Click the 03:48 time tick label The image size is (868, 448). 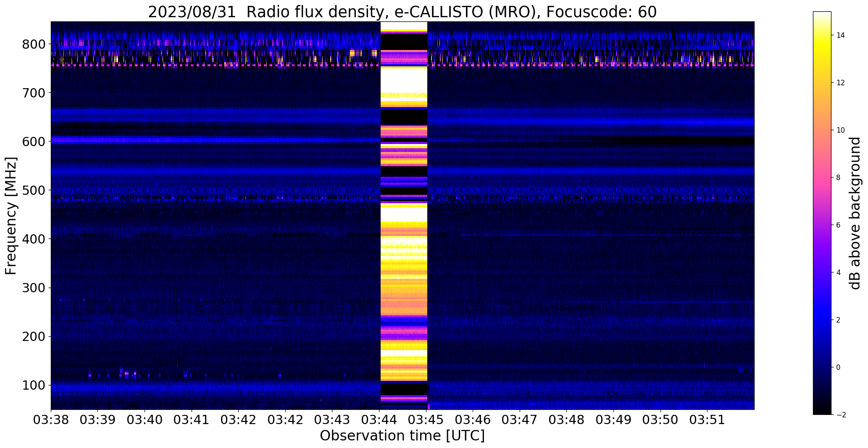tap(567, 420)
